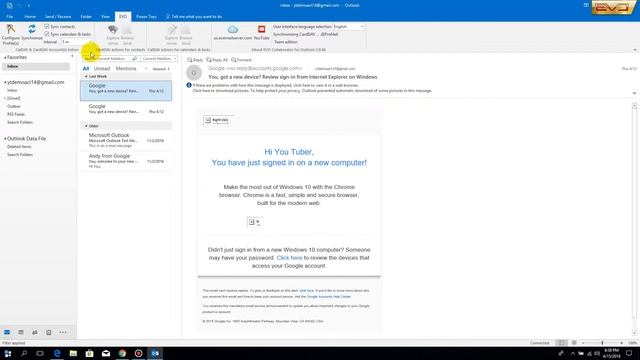Click the red recorder icon in taskbar

tap(138, 353)
